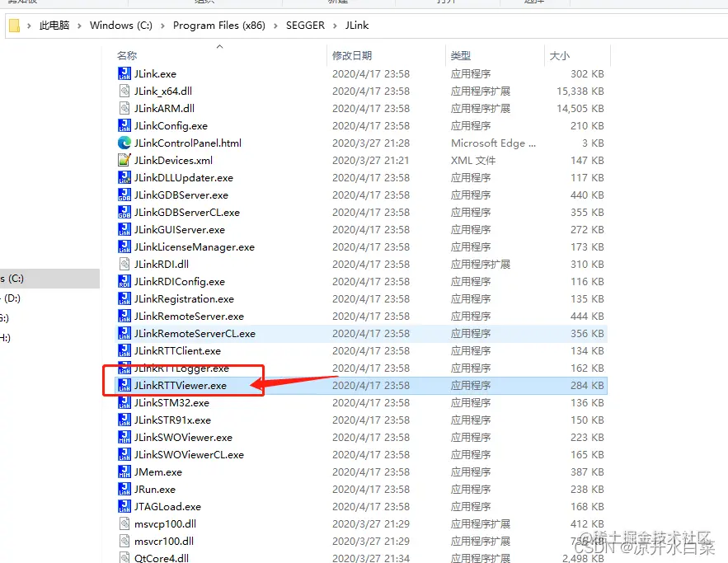728x563 pixels.
Task: Select the JLink_x64.dll file icon
Action: (124, 91)
